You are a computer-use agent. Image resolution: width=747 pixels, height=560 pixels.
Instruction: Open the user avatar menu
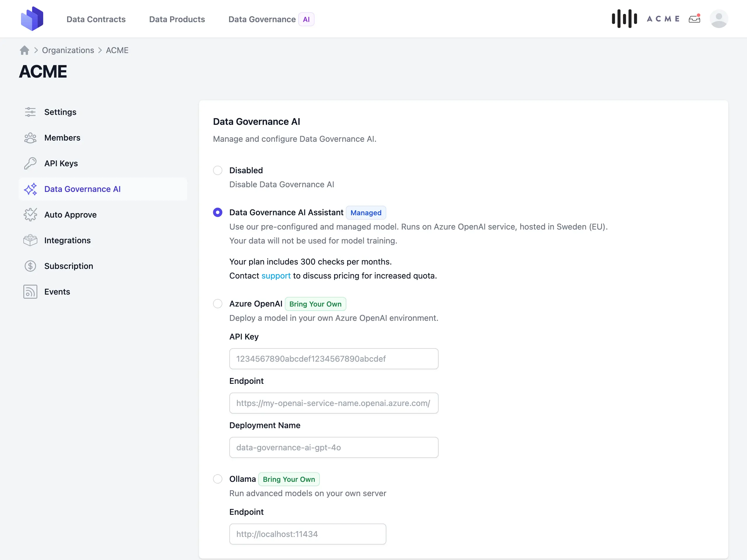pyautogui.click(x=719, y=19)
